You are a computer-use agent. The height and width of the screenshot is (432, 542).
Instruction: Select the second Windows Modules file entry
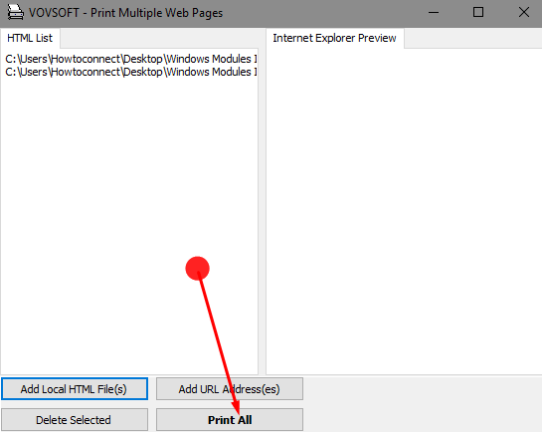click(131, 72)
